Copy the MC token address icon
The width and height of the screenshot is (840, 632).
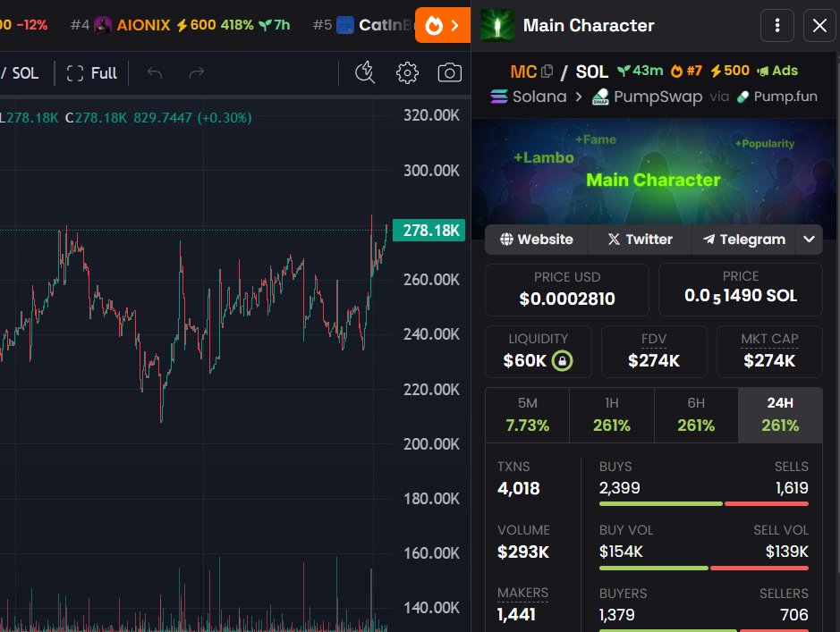click(547, 71)
